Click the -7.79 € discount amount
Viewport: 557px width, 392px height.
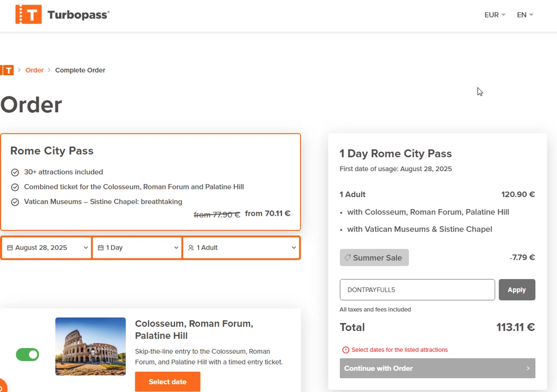(x=522, y=258)
